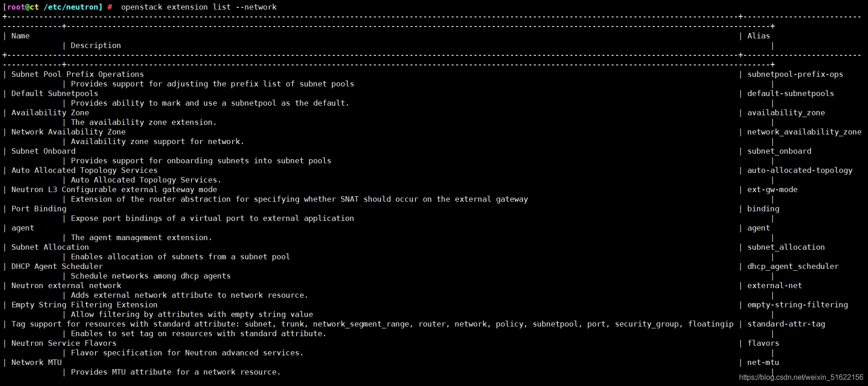Select 'Auto Allocated Topology Services' name text
868x386 pixels.
pyautogui.click(x=85, y=171)
